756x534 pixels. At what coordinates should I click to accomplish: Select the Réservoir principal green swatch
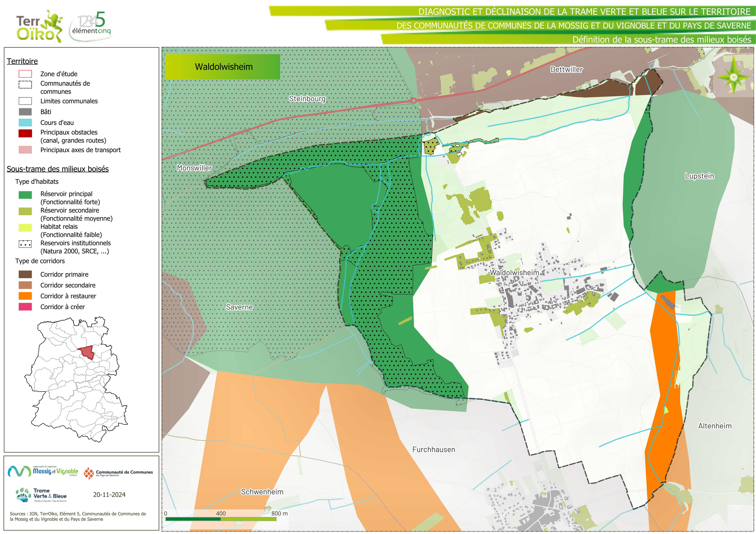tap(25, 195)
